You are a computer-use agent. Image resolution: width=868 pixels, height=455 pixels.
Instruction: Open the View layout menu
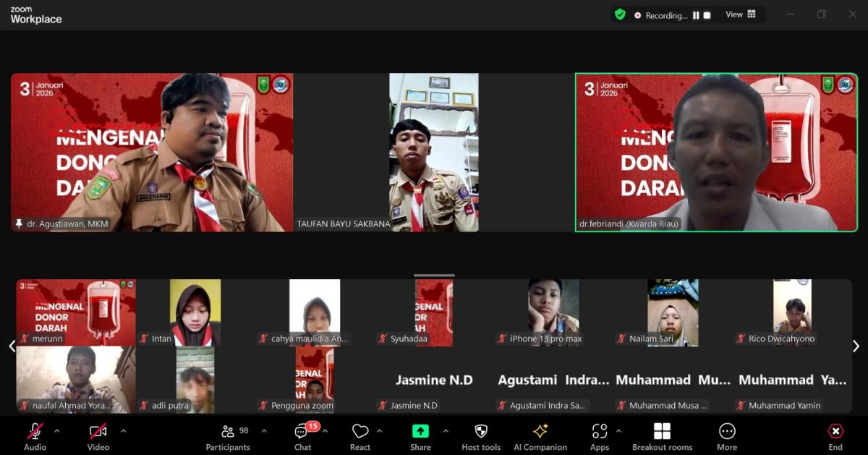tap(741, 14)
